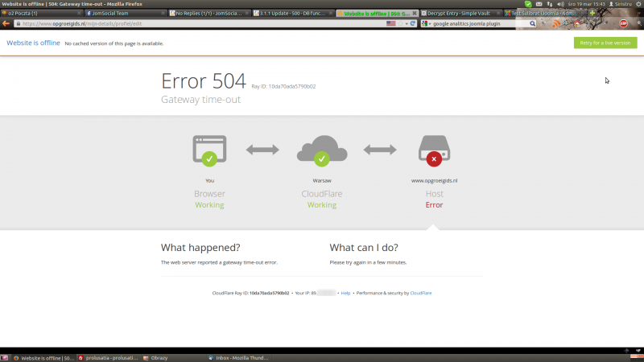Click the search magnifier in the Google search box
This screenshot has height=362, width=644.
click(x=532, y=24)
